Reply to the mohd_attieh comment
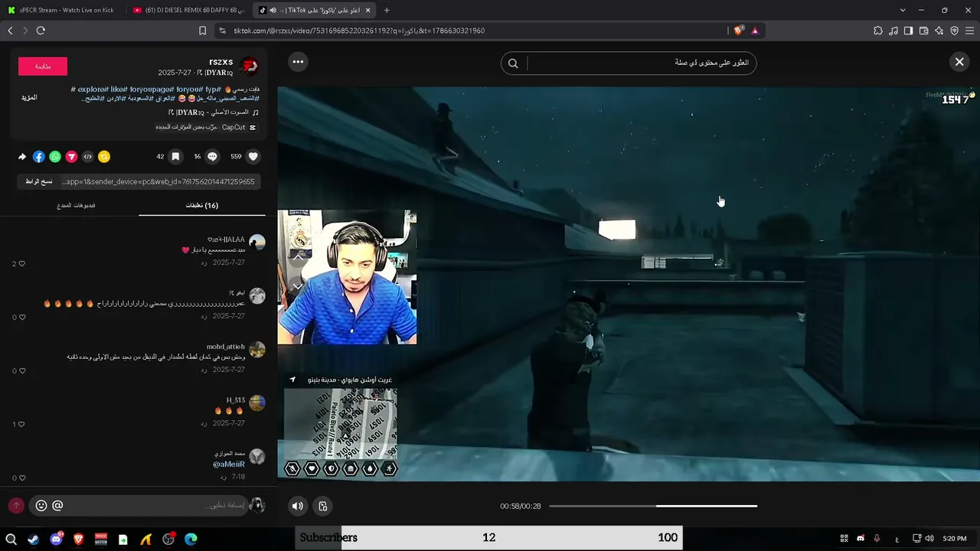The height and width of the screenshot is (551, 980). pyautogui.click(x=204, y=370)
